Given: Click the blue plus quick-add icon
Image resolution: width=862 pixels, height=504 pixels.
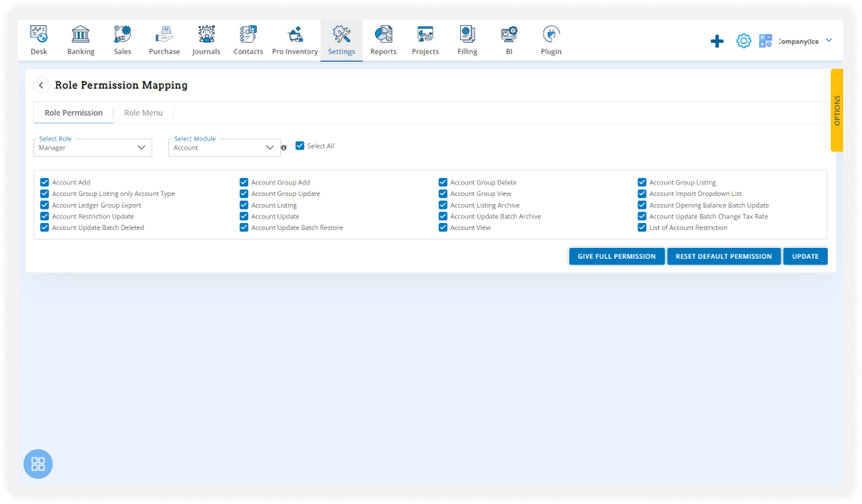Looking at the screenshot, I should coord(717,41).
